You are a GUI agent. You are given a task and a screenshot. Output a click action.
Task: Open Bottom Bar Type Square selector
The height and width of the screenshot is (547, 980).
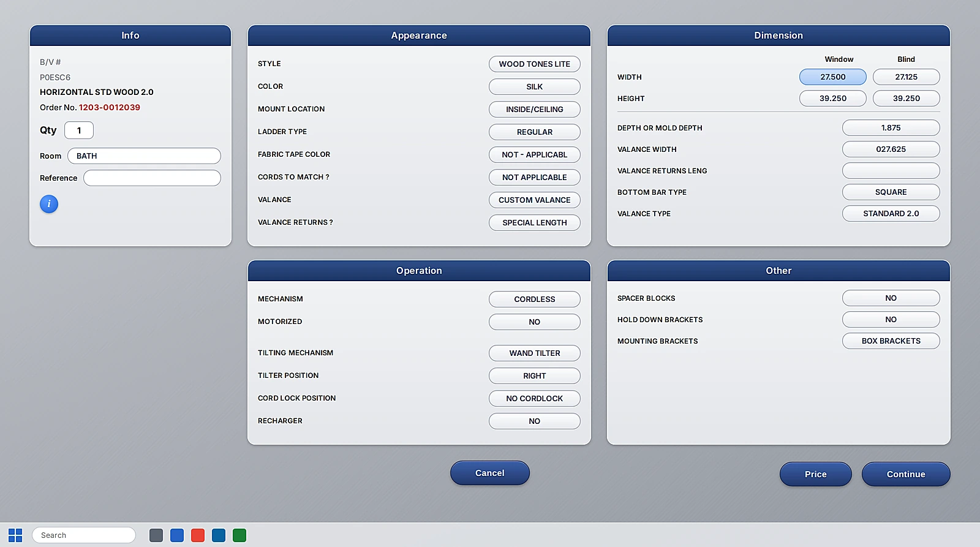coord(891,192)
